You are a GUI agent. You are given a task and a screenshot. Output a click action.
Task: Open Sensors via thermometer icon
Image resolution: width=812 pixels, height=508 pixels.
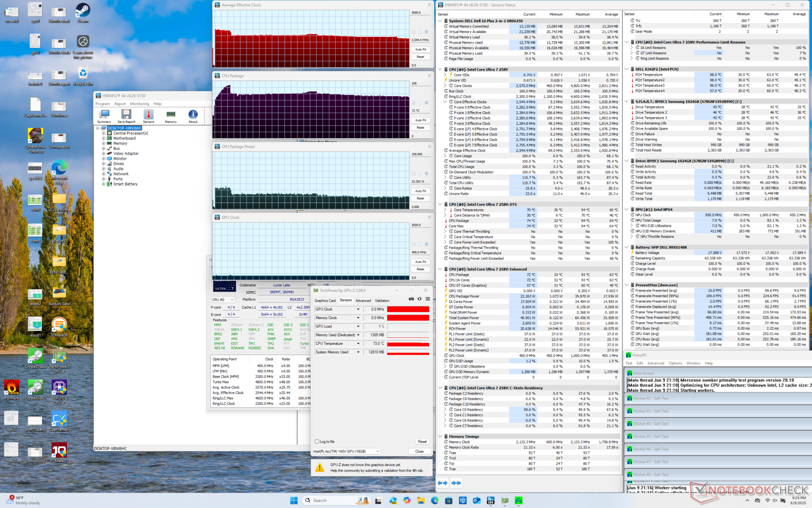(148, 115)
